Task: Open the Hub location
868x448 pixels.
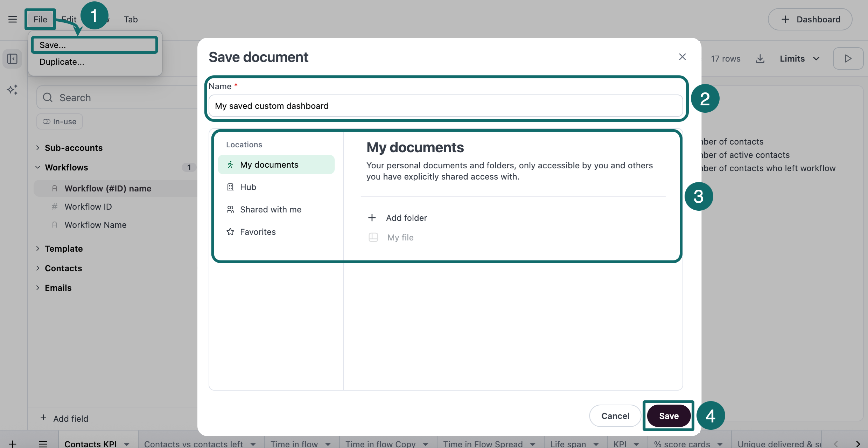Action: click(x=248, y=187)
